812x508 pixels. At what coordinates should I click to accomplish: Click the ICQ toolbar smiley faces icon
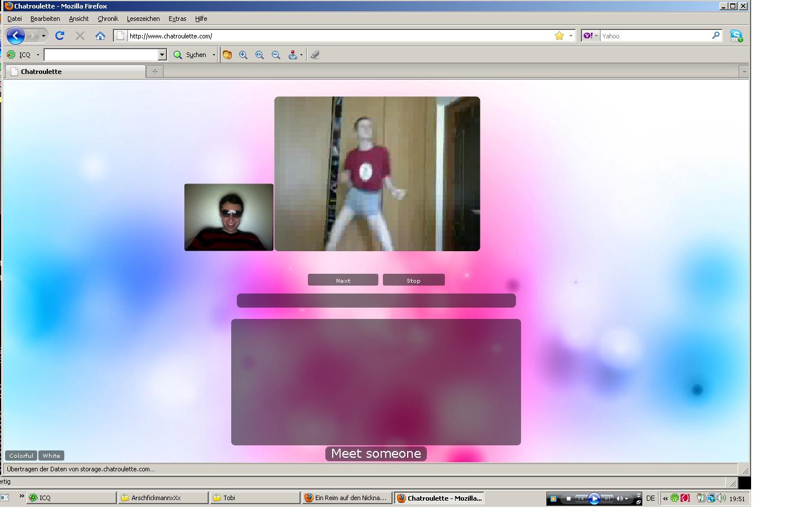[x=227, y=55]
